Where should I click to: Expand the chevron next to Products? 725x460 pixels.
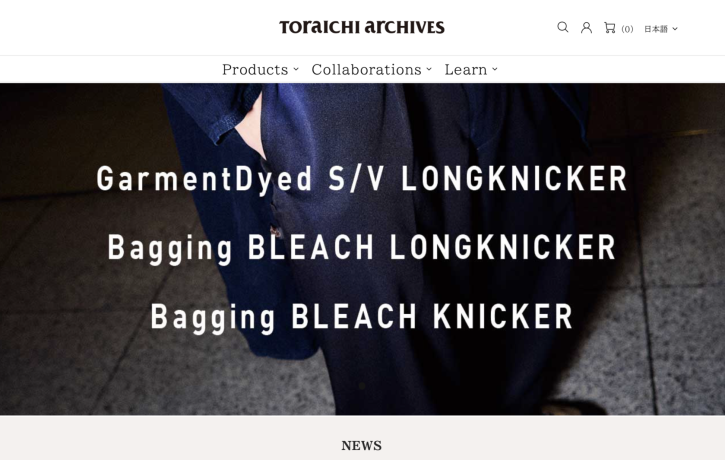[296, 69]
